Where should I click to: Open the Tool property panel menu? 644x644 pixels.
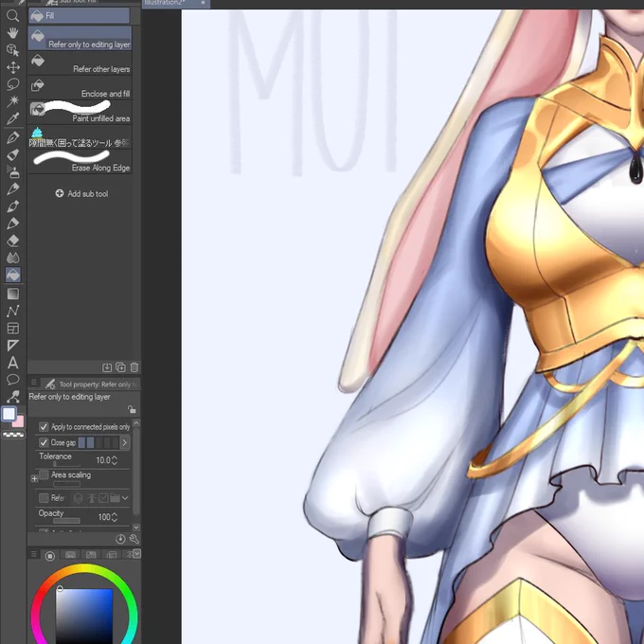point(34,382)
